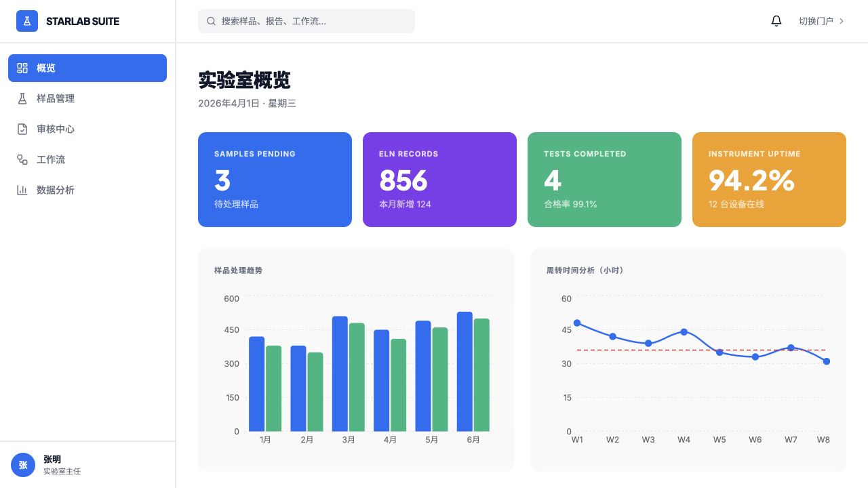Expand the 切换门户 chevron arrow

click(x=842, y=21)
